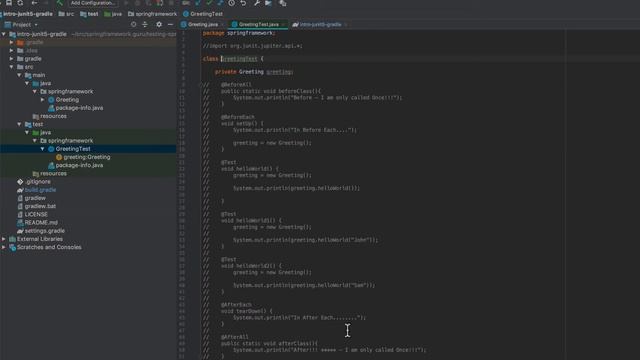Click the Git commit checkmark icon
The image size is (640, 360).
pyautogui.click(x=209, y=3)
